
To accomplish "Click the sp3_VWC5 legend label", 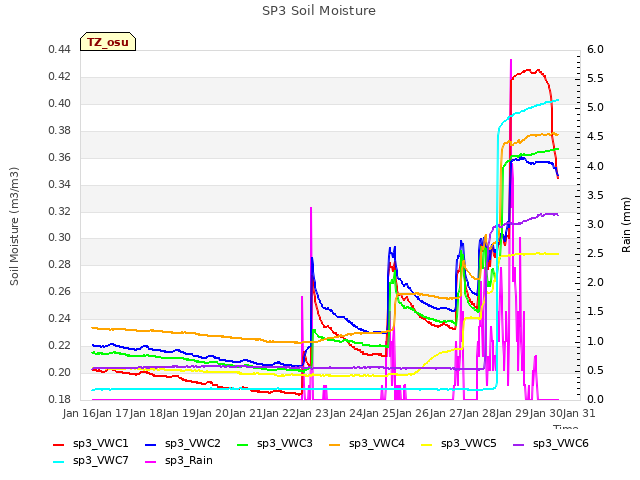I will click(x=469, y=443).
